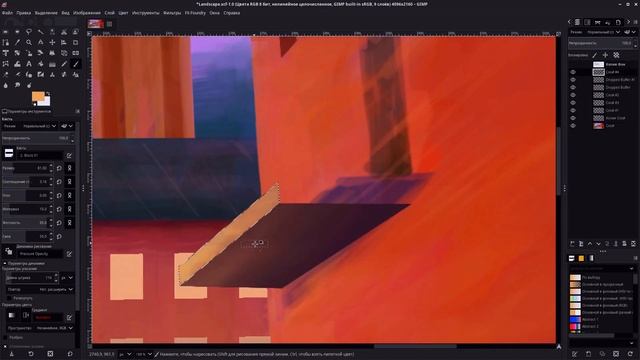Save tool preset icon at bottom
This screenshot has height=360, width=640.
tap(11, 354)
